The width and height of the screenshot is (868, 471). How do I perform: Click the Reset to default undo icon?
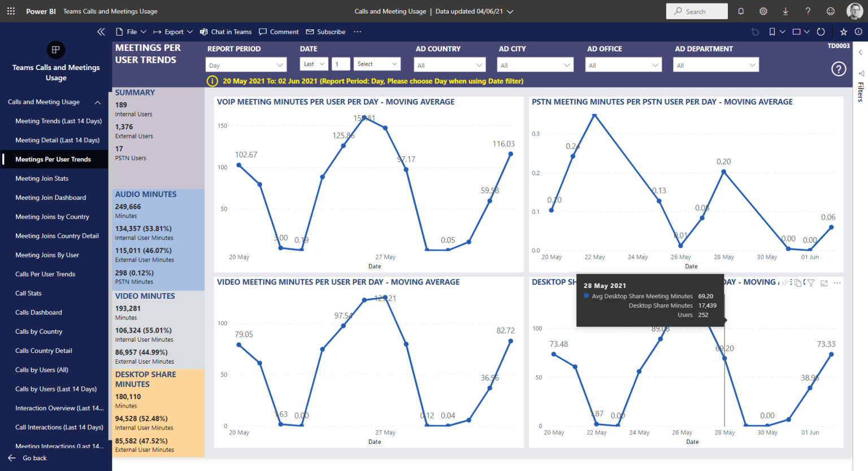point(755,32)
